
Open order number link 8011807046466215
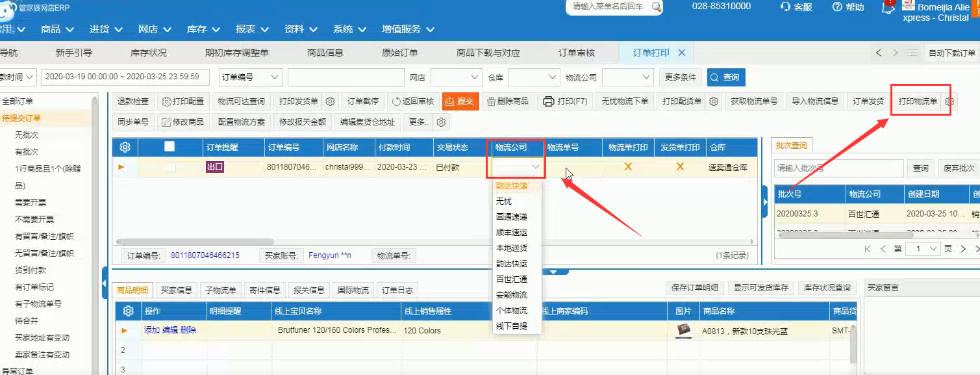coord(205,255)
